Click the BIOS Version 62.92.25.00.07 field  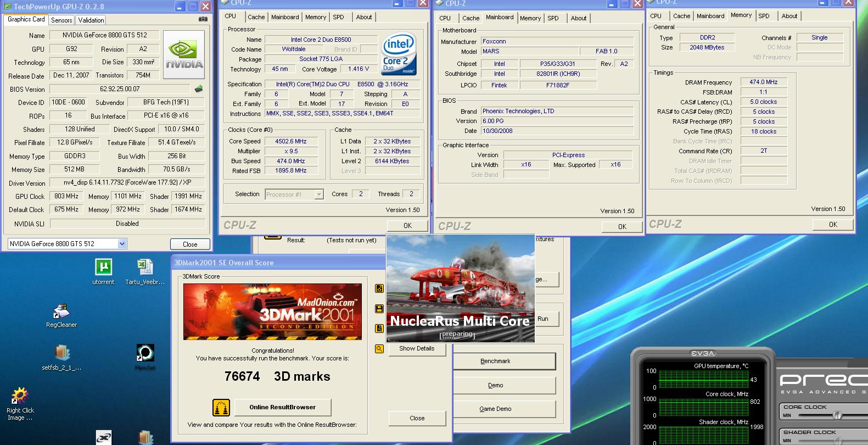tap(120, 88)
